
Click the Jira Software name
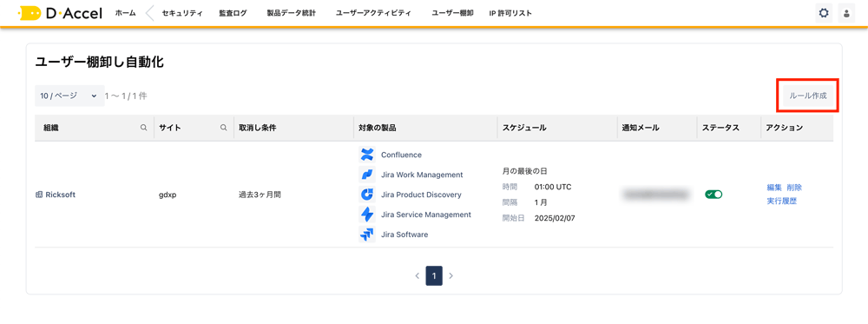[404, 235]
